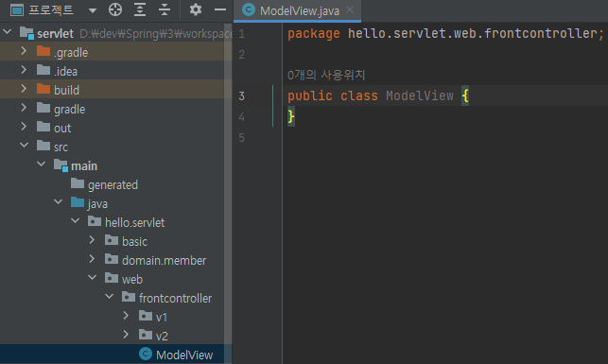Screen dimensions: 608x364
Task: Click the Project panel vertical scrollbar
Action: coord(228,194)
